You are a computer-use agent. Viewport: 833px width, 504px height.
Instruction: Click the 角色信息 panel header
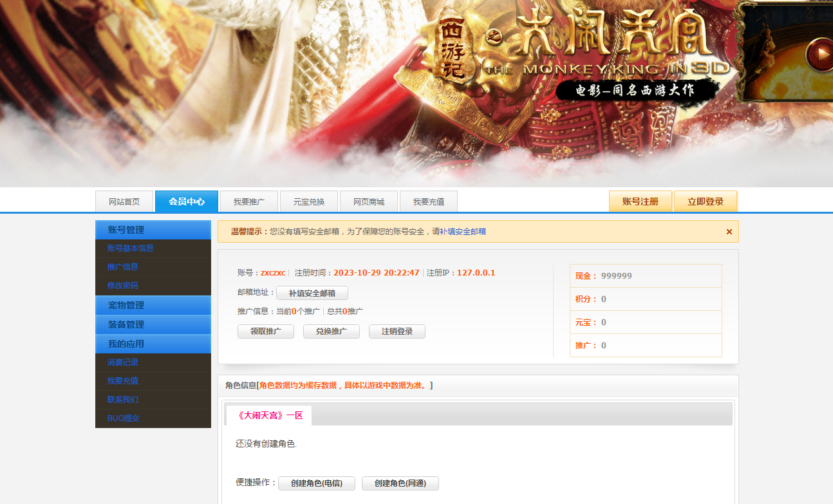tap(478, 386)
